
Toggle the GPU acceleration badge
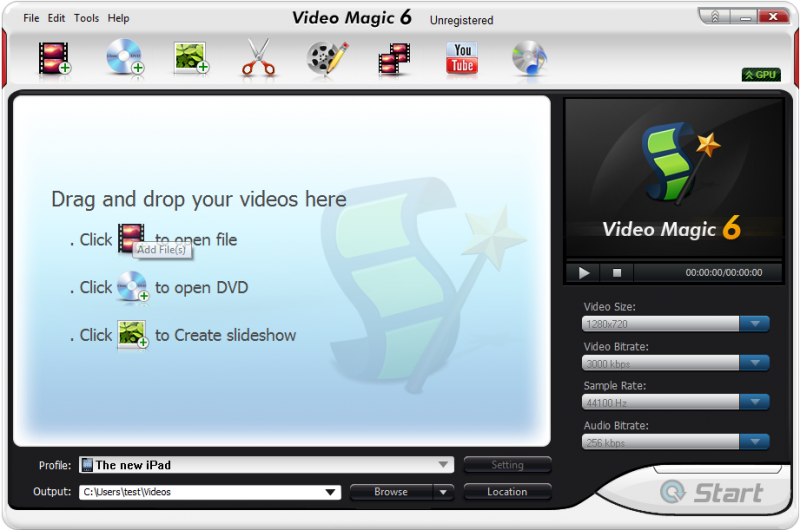761,75
